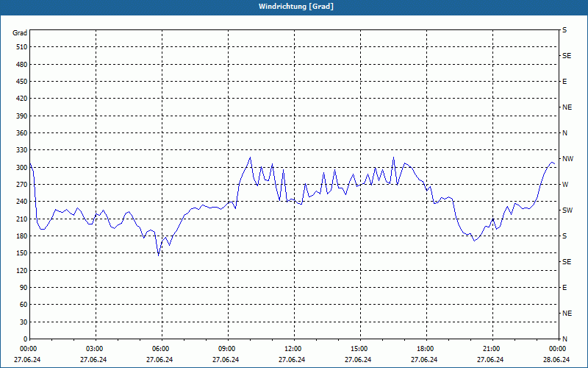Select the 150 y-axis value
The height and width of the screenshot is (368, 588).
coord(22,253)
